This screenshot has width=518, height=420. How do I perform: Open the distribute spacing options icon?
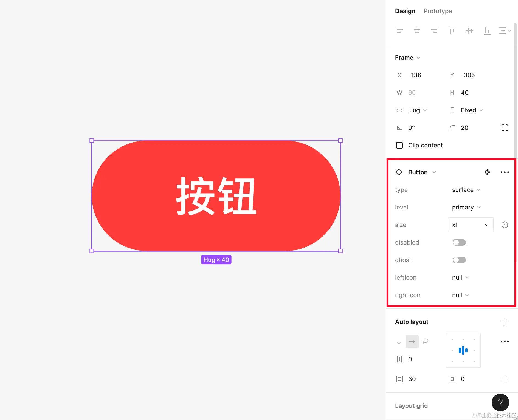tap(505, 31)
